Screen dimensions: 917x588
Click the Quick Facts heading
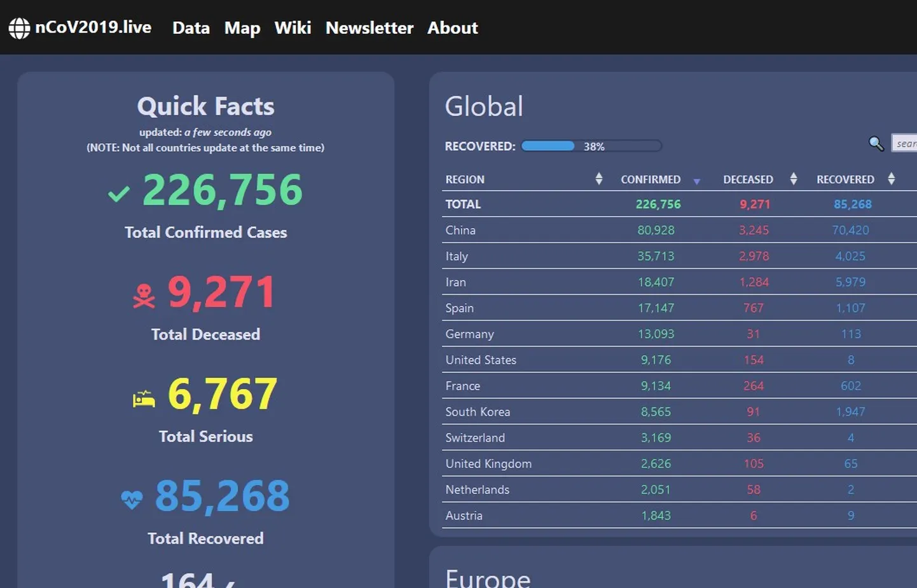pos(205,106)
